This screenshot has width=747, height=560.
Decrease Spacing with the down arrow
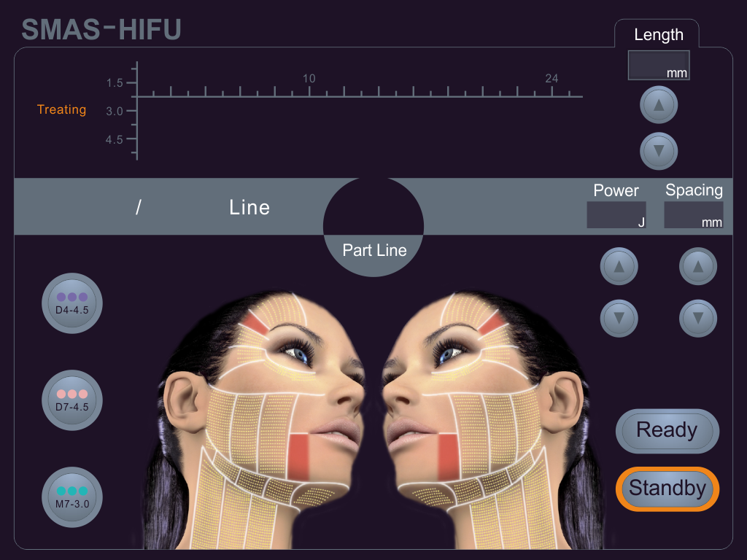pyautogui.click(x=698, y=318)
